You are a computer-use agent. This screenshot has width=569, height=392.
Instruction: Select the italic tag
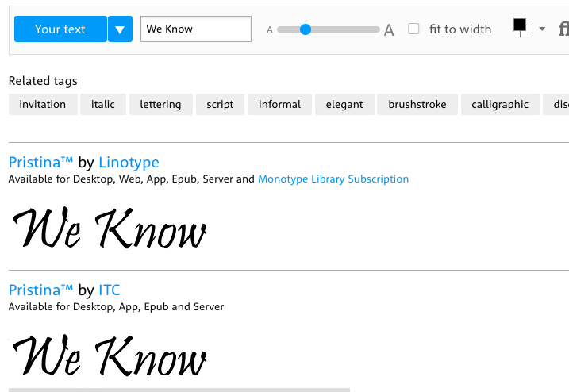point(103,105)
